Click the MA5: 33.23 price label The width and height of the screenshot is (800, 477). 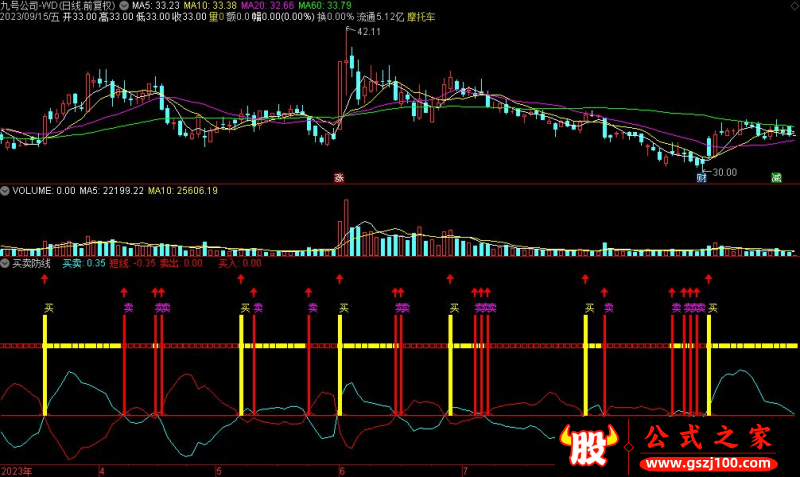156,6
